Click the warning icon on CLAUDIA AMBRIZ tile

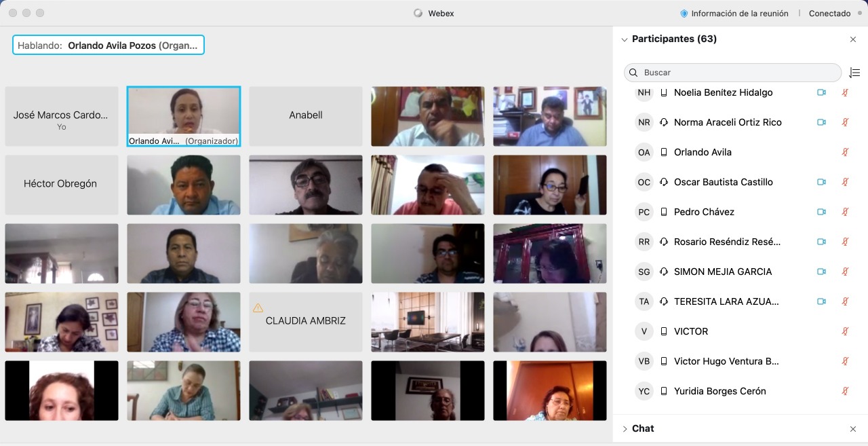[x=258, y=308]
